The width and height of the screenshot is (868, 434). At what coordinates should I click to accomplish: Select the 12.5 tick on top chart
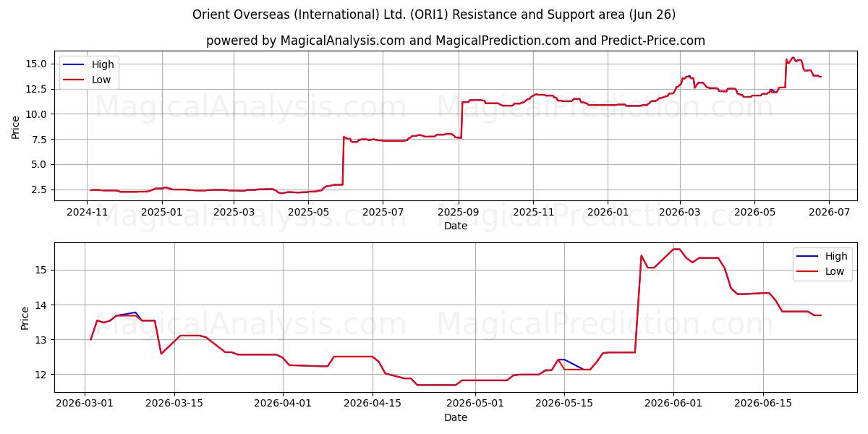point(37,89)
